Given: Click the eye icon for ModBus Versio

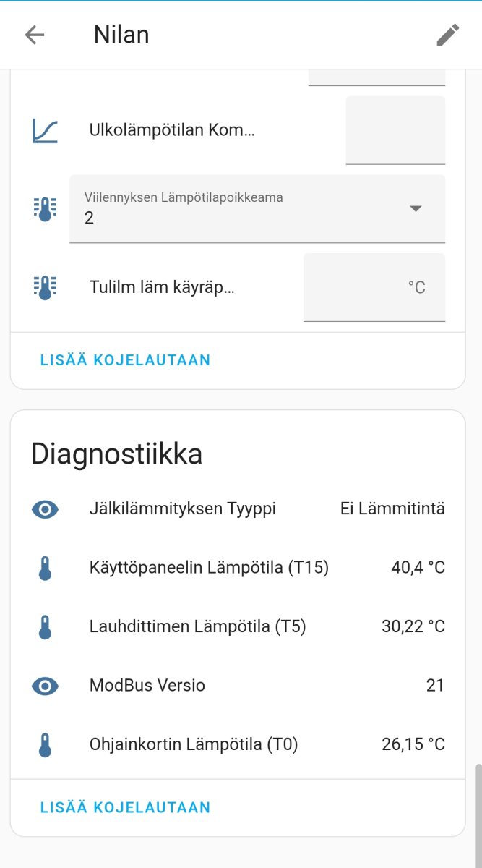Looking at the screenshot, I should (x=45, y=686).
